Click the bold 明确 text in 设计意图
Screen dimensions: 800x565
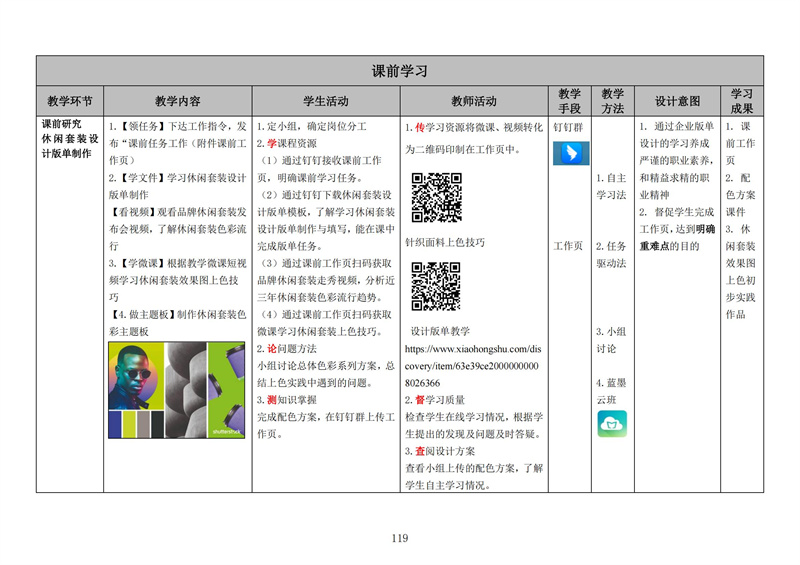(705, 229)
